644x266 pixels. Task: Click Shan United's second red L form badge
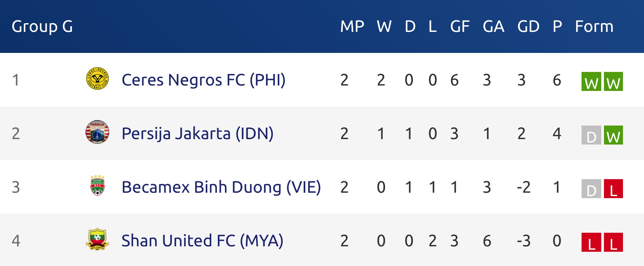coord(613,242)
